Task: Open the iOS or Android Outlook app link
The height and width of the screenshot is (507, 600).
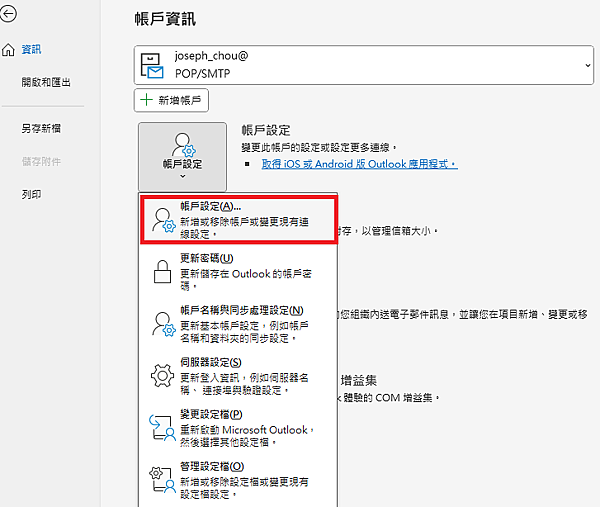Action: pos(359,164)
